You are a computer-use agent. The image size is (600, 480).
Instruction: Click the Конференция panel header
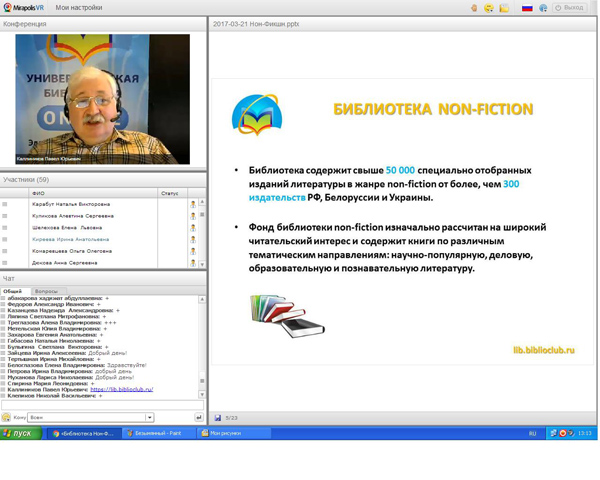pos(103,24)
